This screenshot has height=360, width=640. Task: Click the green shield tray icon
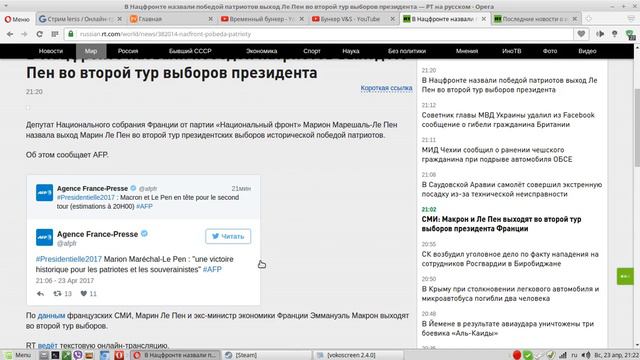point(528,355)
